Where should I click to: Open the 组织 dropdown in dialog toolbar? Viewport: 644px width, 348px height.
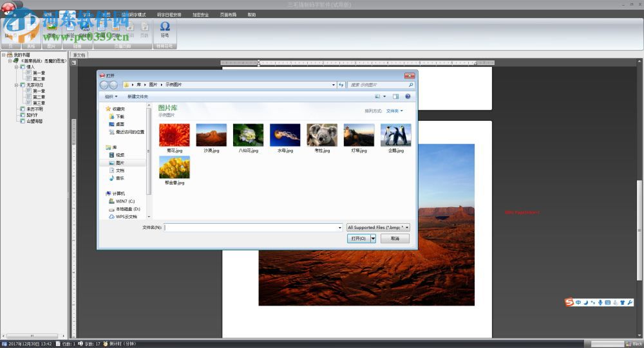point(111,96)
